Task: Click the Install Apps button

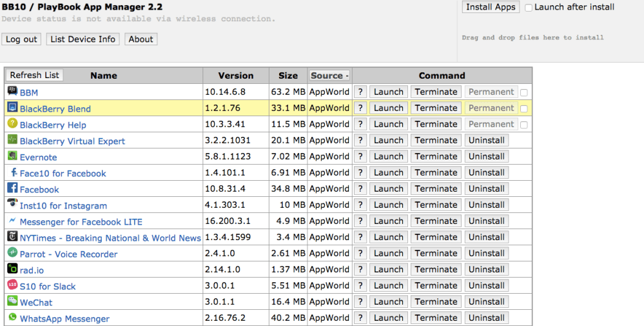Action: (491, 7)
